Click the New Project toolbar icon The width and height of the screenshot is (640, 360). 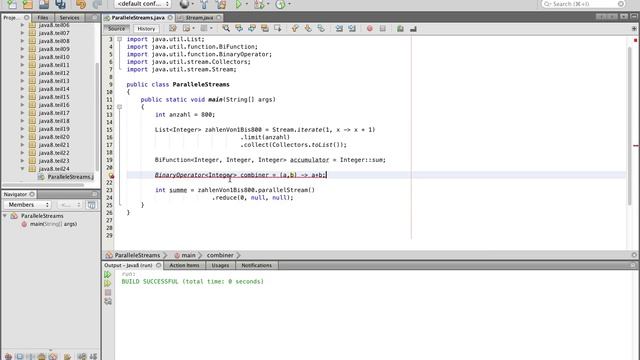pos(28,4)
